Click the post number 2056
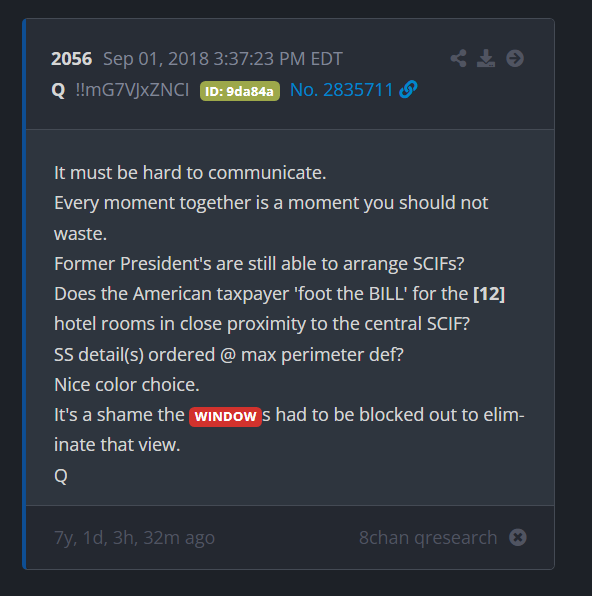Viewport: 592px width, 596px height. 71,59
